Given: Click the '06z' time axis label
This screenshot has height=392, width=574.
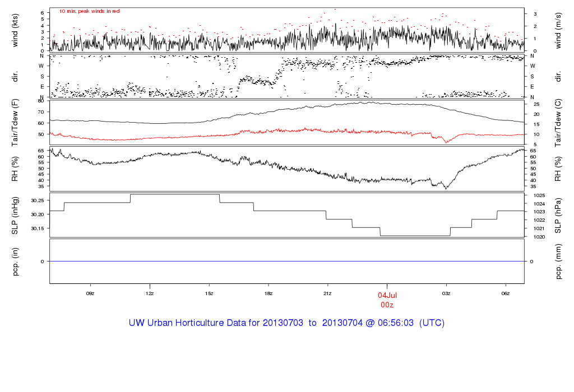Looking at the screenshot, I should click(506, 293).
